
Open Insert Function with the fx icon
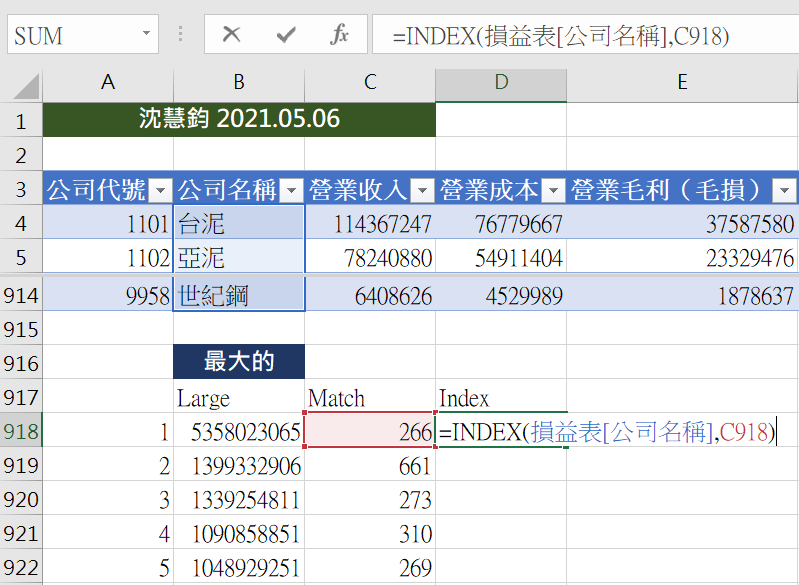pos(339,35)
